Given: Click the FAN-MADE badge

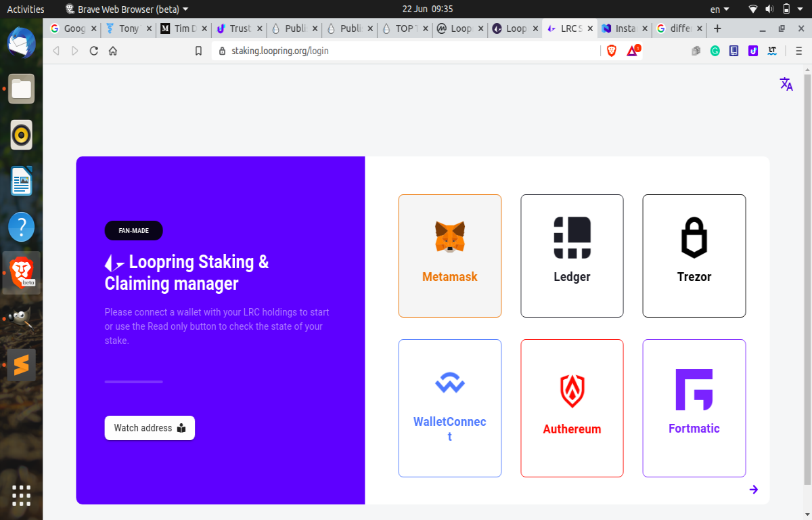Looking at the screenshot, I should (134, 230).
